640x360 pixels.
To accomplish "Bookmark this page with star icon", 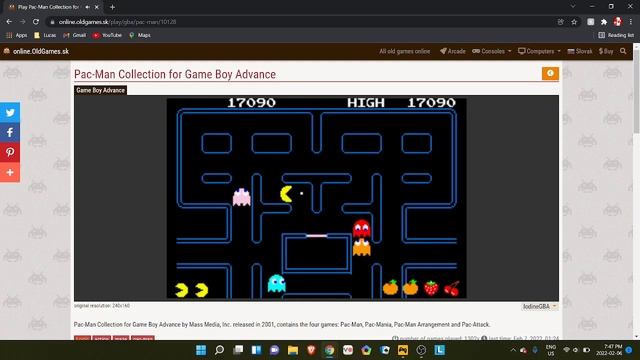I will (574, 22).
